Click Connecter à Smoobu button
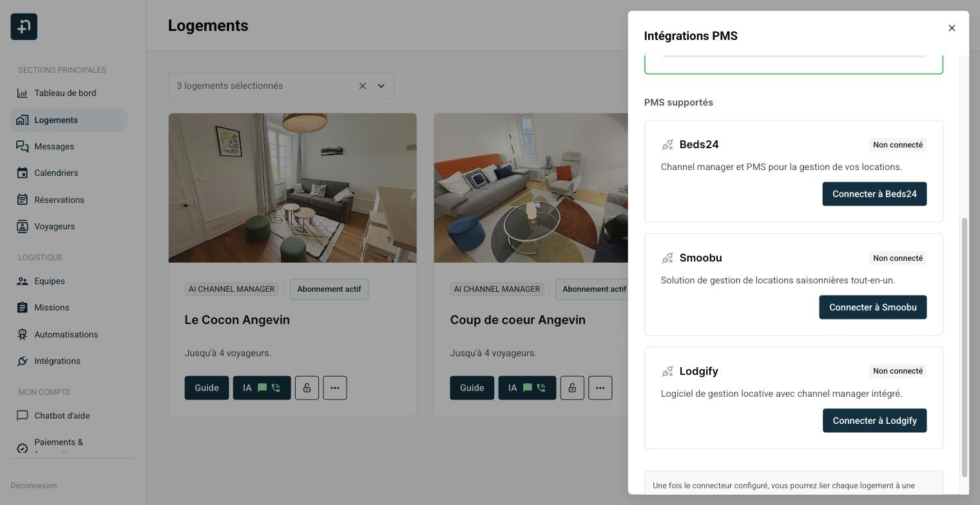The height and width of the screenshot is (505, 980). [872, 307]
